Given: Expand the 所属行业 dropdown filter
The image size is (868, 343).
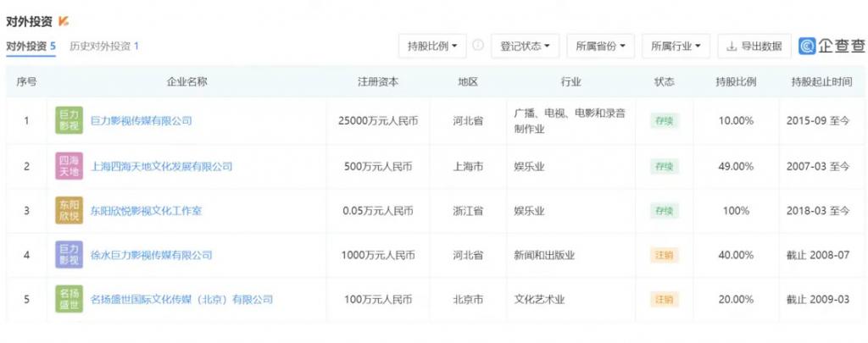Looking at the screenshot, I should pyautogui.click(x=676, y=46).
